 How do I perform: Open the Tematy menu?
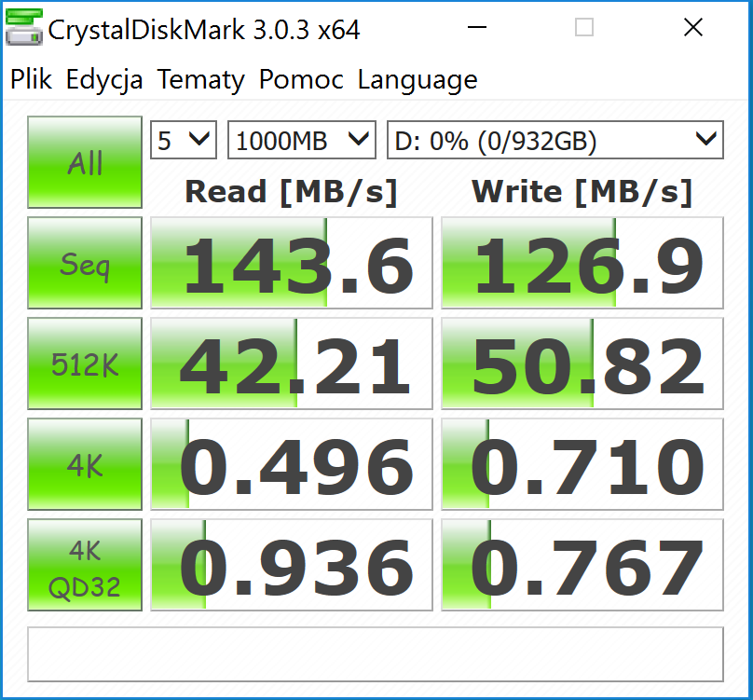tap(200, 80)
